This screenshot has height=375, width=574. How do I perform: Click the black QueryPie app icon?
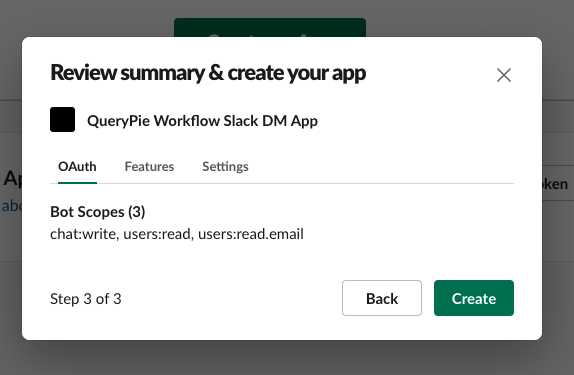pyautogui.click(x=63, y=119)
